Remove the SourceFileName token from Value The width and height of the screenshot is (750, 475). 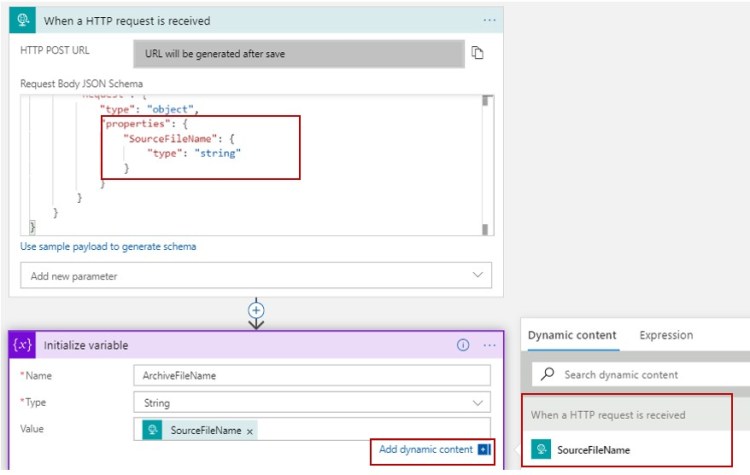tap(250, 430)
